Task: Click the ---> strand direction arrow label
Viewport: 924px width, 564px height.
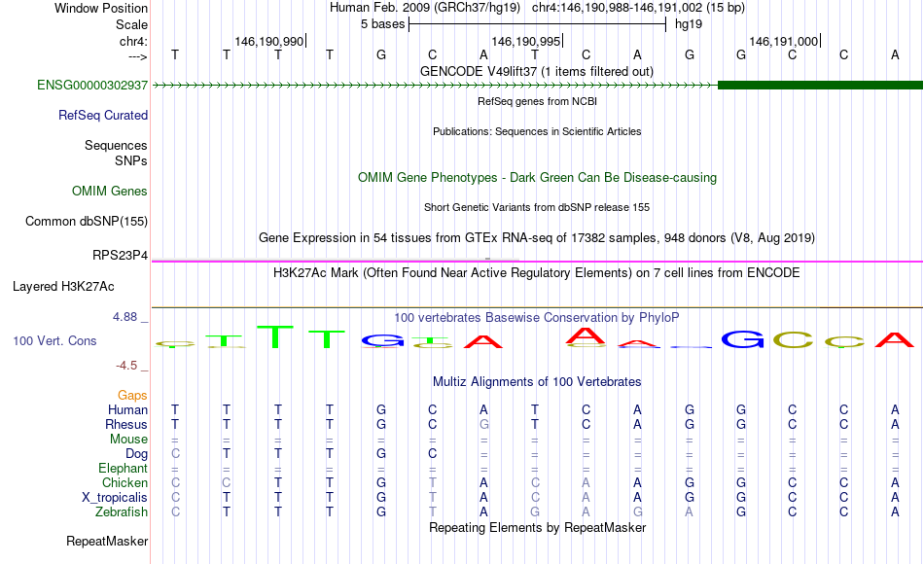Action: point(138,56)
